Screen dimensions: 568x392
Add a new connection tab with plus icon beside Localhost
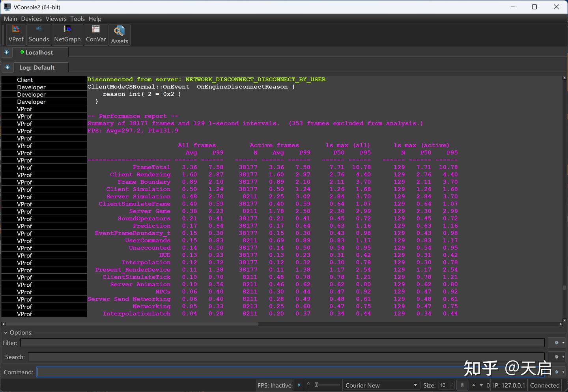coord(7,52)
